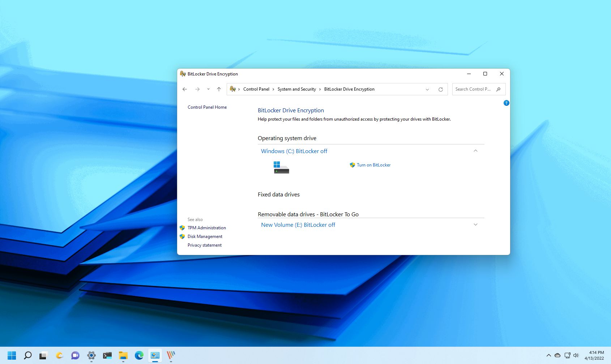This screenshot has width=611, height=364.
Task: Click BitLocker Drive Encryption breadcrumb item
Action: click(349, 89)
